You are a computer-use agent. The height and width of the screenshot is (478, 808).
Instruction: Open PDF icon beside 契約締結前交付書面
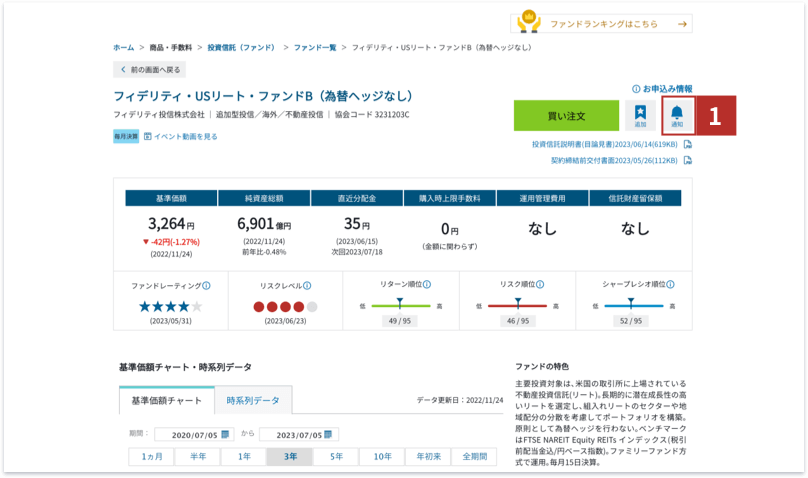click(x=687, y=161)
